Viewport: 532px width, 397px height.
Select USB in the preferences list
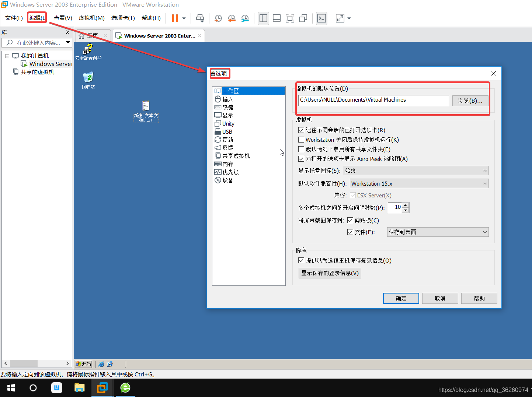tap(249, 131)
